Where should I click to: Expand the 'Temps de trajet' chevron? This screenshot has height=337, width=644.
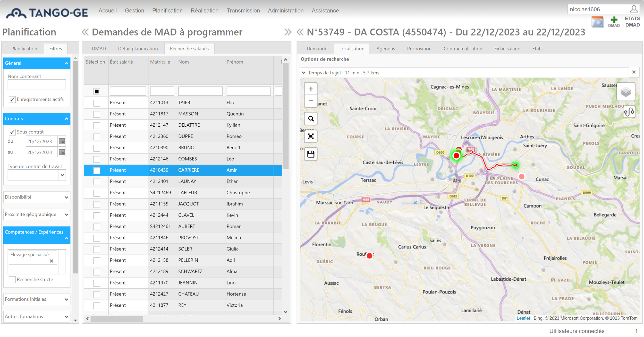tap(304, 73)
